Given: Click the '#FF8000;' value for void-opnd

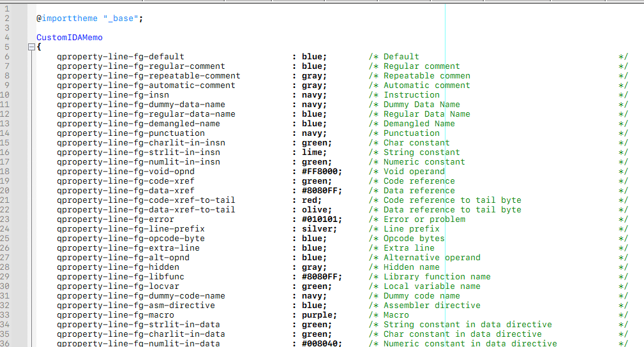Looking at the screenshot, I should (322, 172).
